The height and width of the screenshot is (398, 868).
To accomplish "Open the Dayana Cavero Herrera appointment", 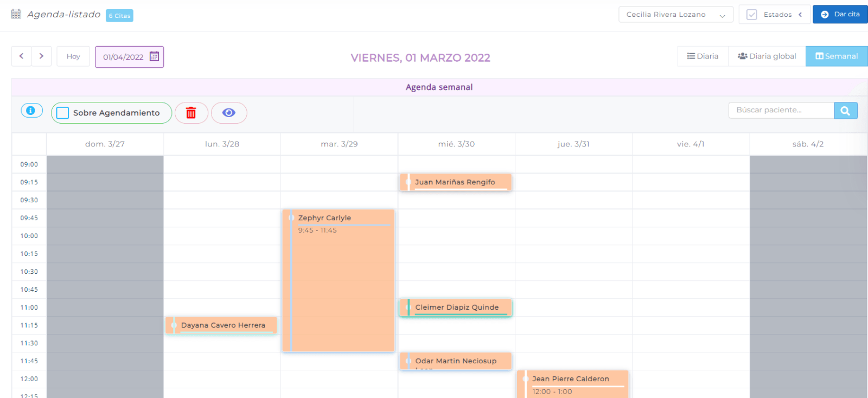I will [x=221, y=325].
